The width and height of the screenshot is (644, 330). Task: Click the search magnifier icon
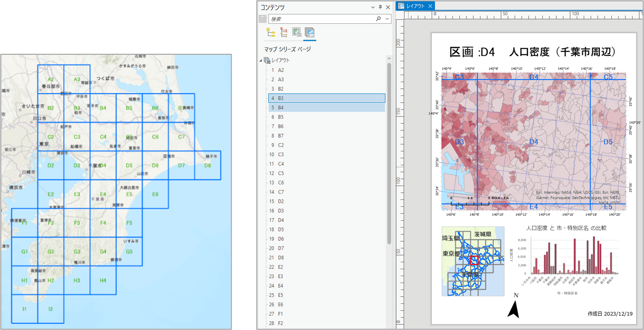click(378, 19)
